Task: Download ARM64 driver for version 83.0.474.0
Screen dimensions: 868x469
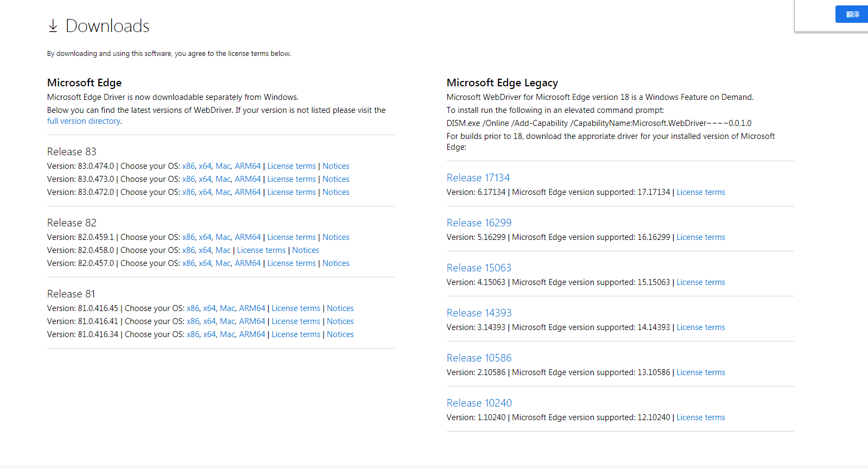Action: tap(248, 166)
